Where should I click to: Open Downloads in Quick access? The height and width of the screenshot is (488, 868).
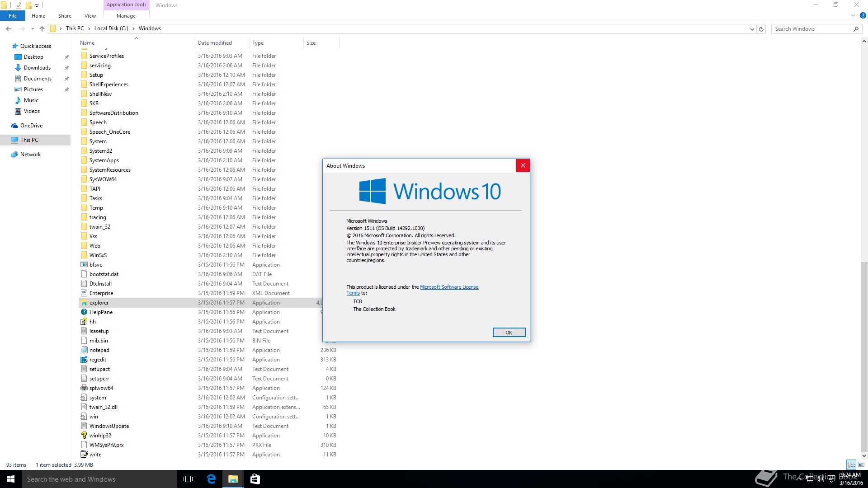pos(37,68)
